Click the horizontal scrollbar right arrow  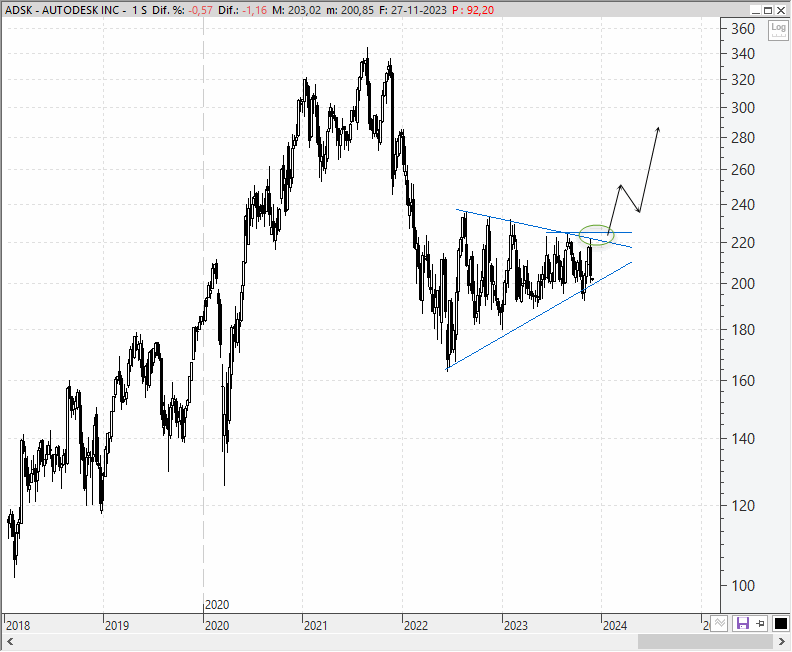pyautogui.click(x=782, y=642)
